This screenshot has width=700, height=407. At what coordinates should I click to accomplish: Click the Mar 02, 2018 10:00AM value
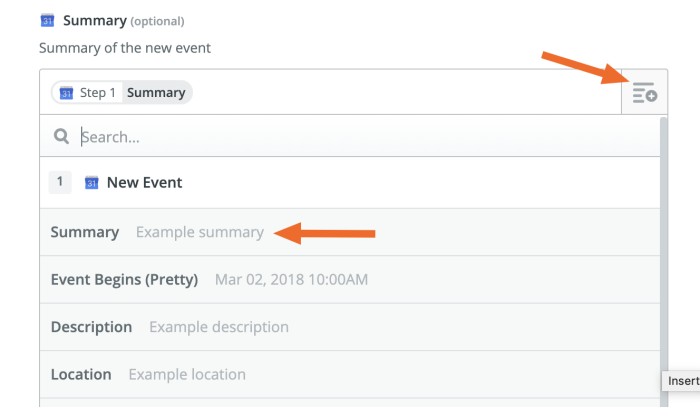tap(291, 279)
